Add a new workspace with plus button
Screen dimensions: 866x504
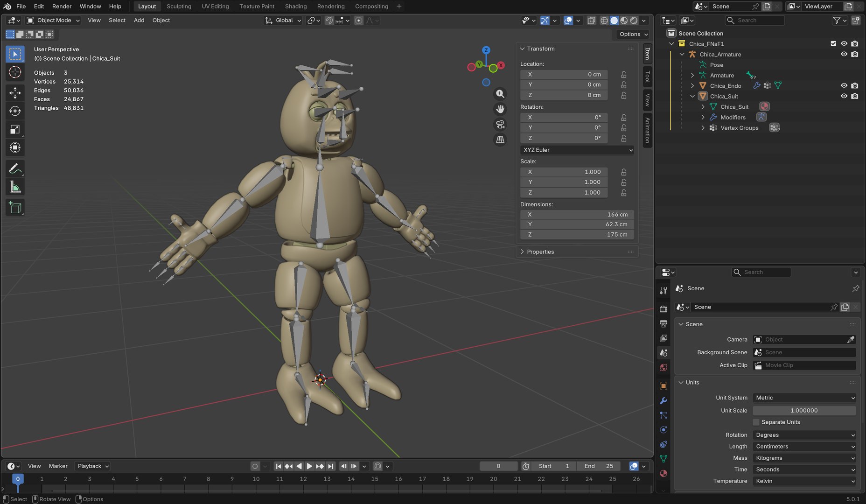399,6
